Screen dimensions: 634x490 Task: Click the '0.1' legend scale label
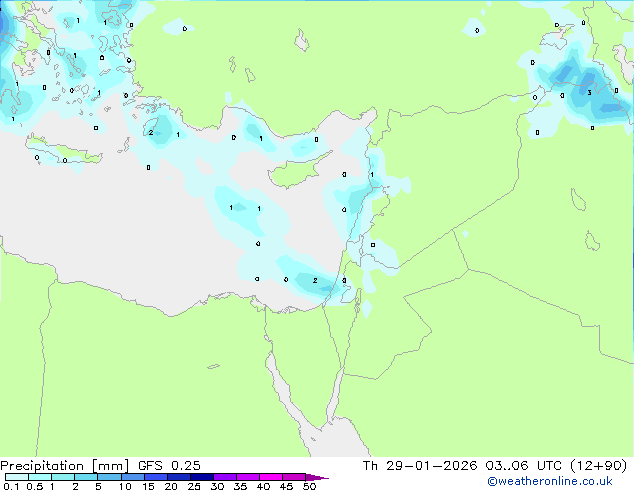(11, 486)
